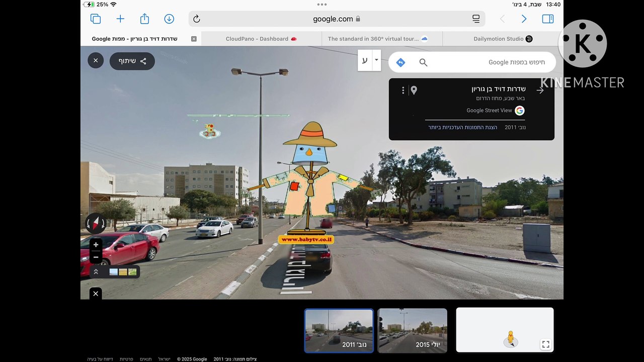Add a new Safari tab
The width and height of the screenshot is (644, 362).
(x=120, y=19)
